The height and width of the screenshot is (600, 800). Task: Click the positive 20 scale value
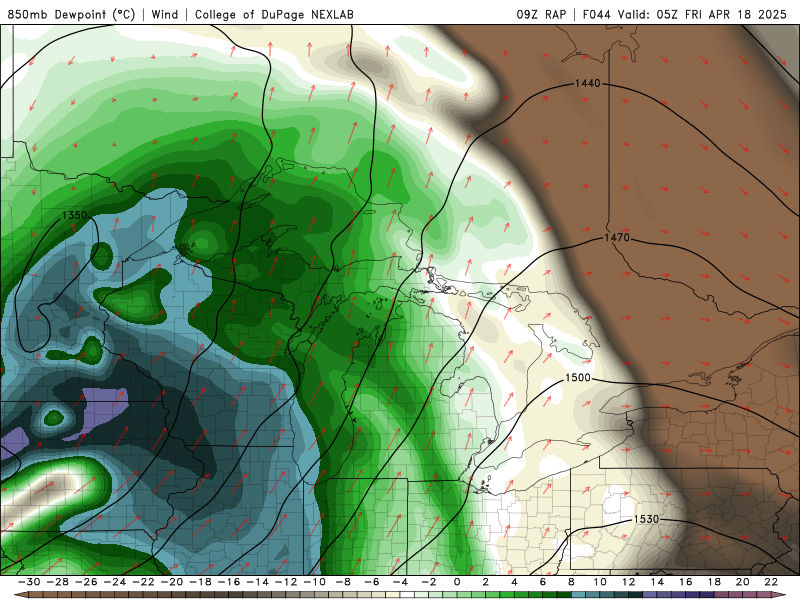coord(743,582)
